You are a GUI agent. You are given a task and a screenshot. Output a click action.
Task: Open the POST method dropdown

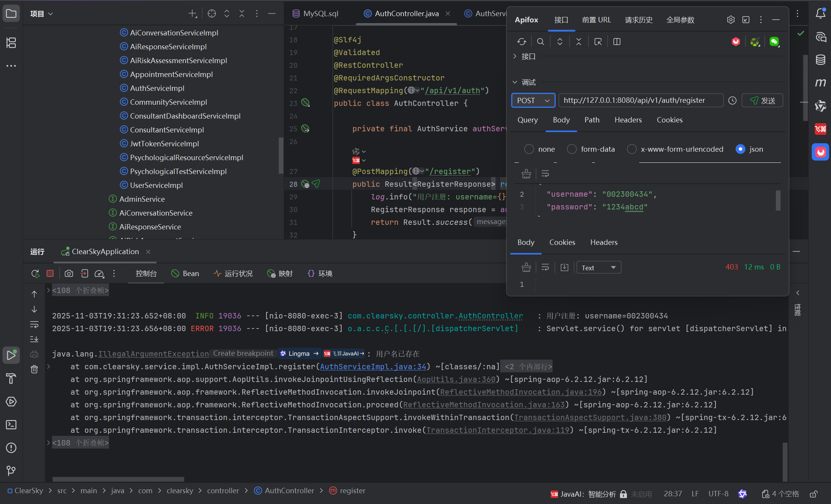(x=533, y=100)
